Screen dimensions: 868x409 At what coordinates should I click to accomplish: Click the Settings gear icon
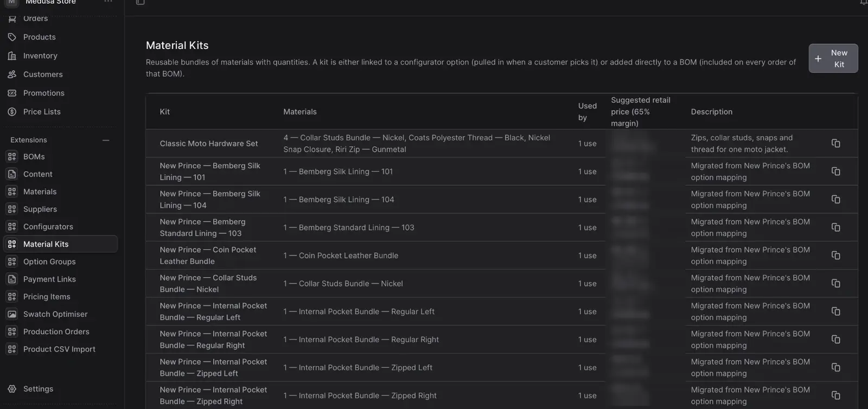point(12,389)
